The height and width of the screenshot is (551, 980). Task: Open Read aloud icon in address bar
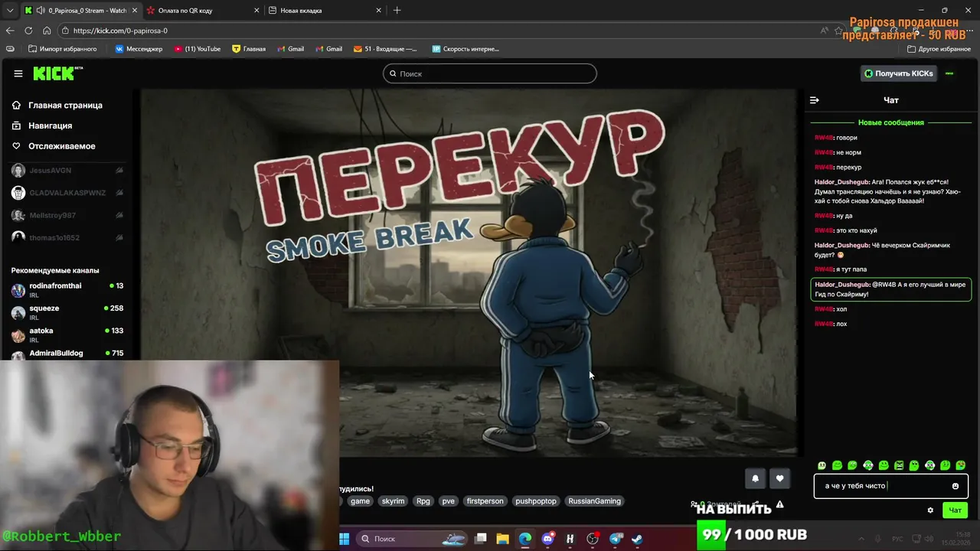pyautogui.click(x=824, y=31)
